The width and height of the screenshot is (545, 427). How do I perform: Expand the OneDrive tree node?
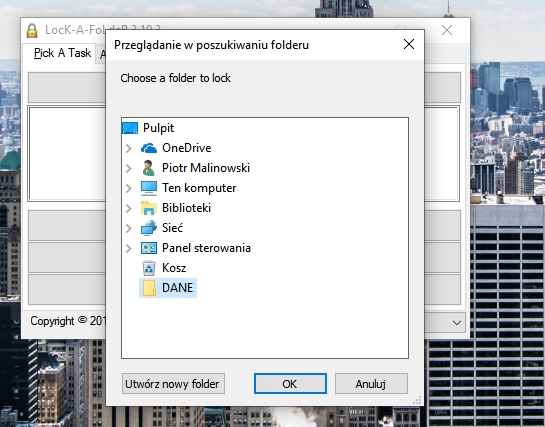point(129,148)
